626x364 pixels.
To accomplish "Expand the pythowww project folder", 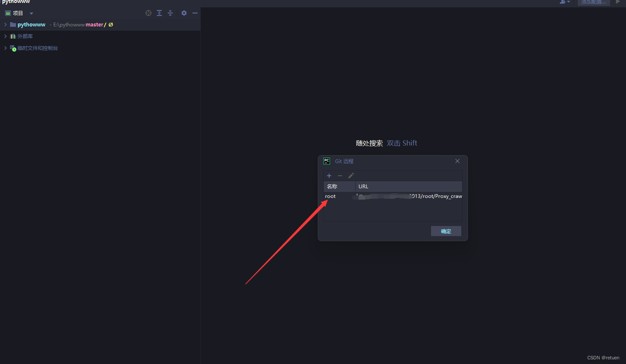I will (x=5, y=25).
